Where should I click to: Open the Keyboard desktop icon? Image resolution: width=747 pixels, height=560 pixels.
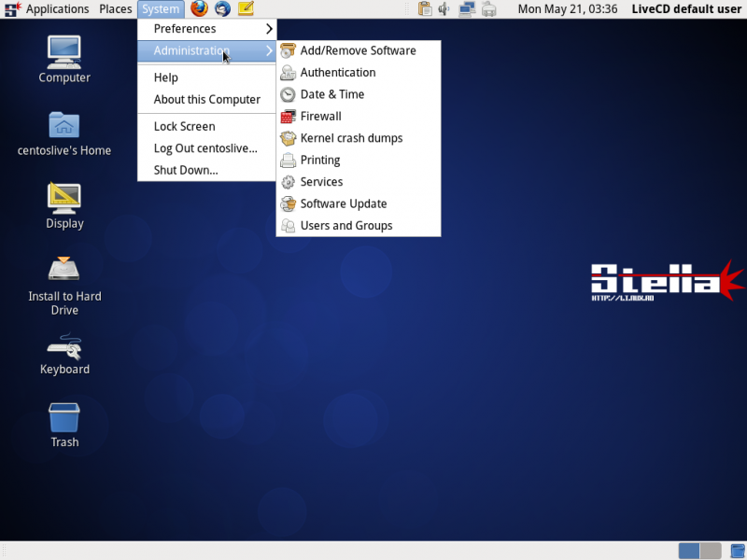[x=64, y=355]
